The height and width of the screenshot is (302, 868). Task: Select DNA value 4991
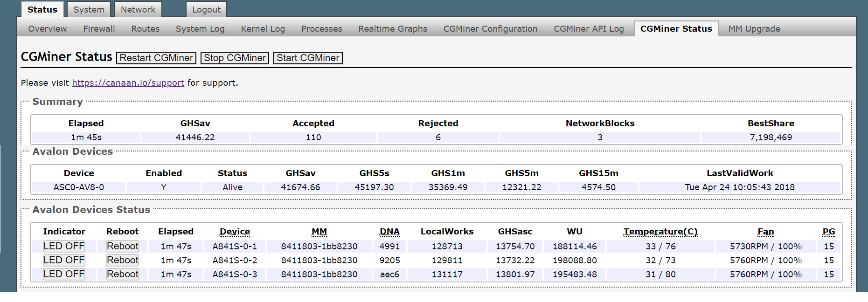[x=389, y=247]
